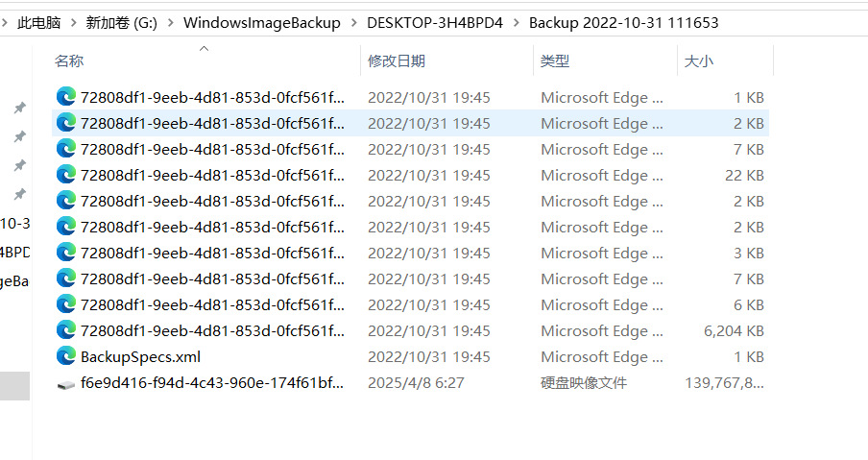The width and height of the screenshot is (868, 460).
Task: Open the chevron after DESKTOP-3H4BPD4 in the breadcrumb
Action: (x=516, y=22)
